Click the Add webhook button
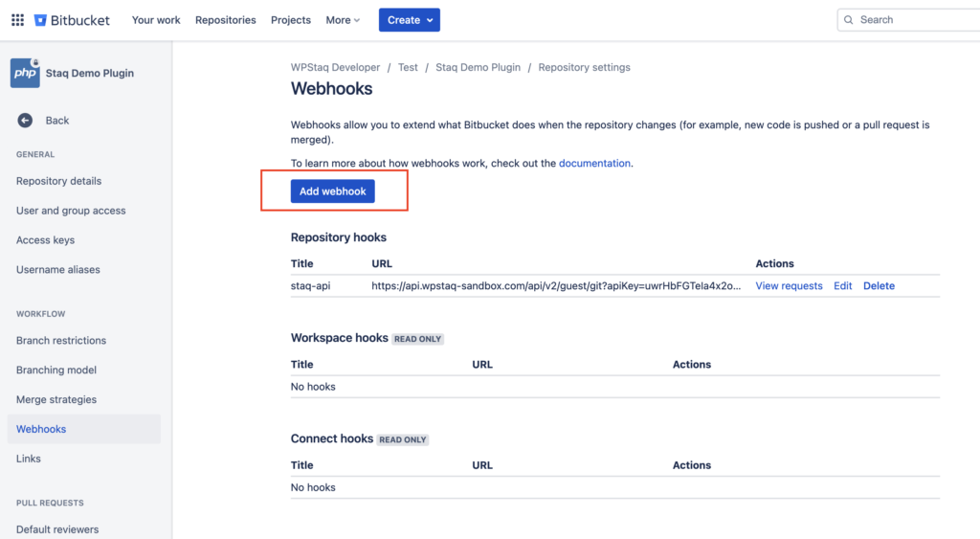The image size is (980, 539). (x=332, y=191)
